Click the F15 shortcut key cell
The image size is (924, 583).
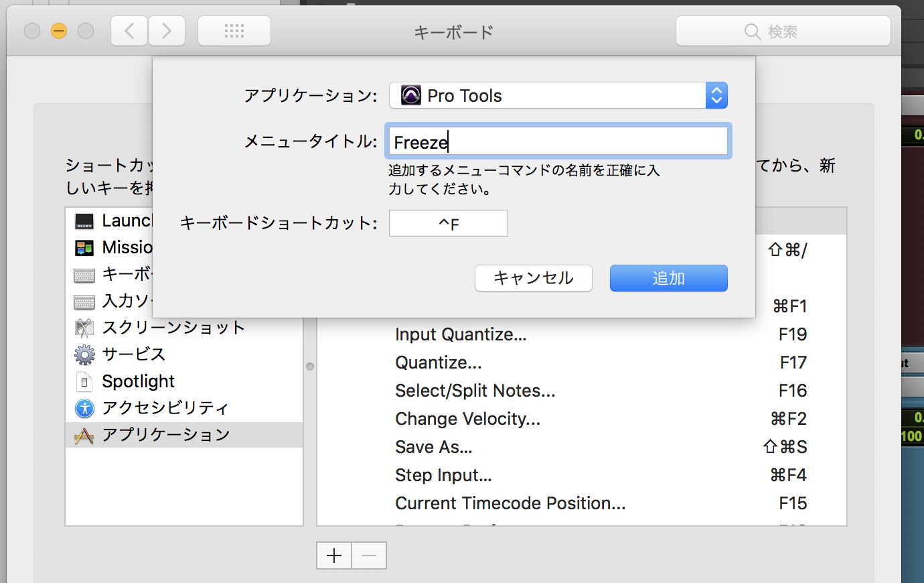point(793,503)
